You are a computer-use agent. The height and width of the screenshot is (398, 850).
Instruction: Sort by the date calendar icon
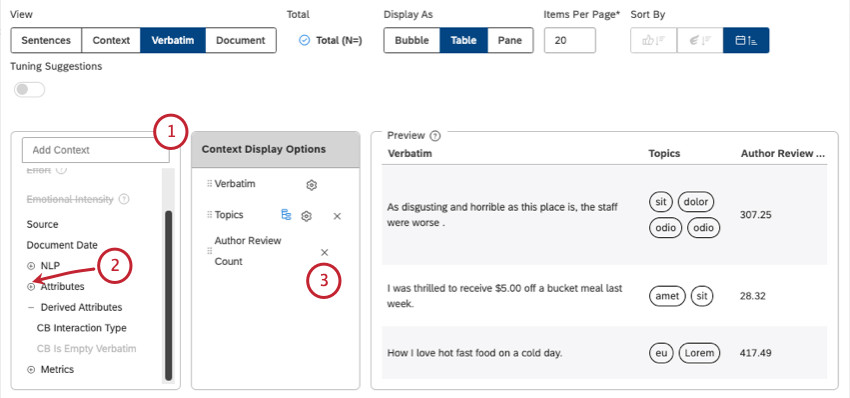tap(746, 40)
